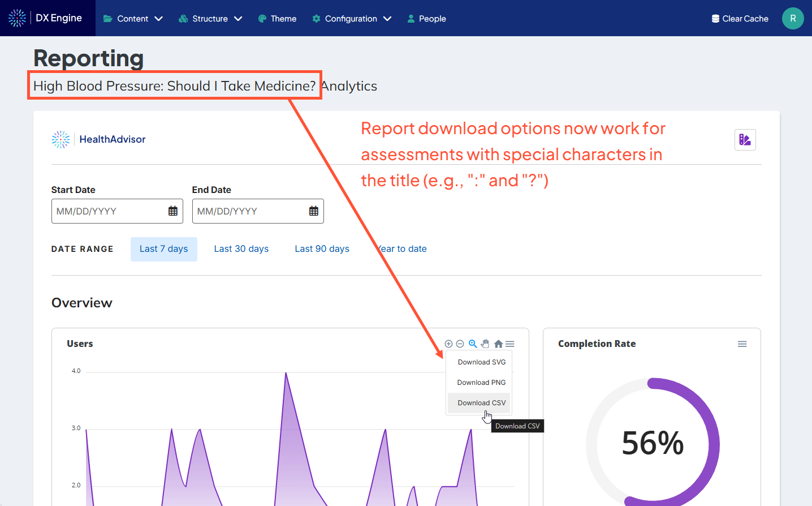This screenshot has width=812, height=506.
Task: Open the End Date calendar picker
Action: pyautogui.click(x=314, y=211)
